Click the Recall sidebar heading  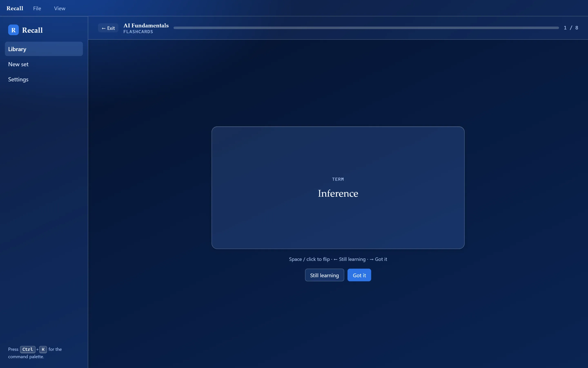(x=32, y=30)
